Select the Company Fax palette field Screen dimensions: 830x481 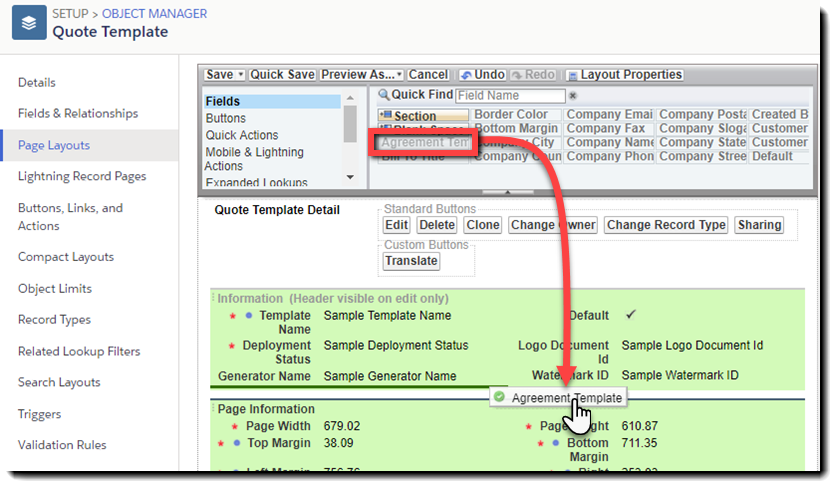609,129
